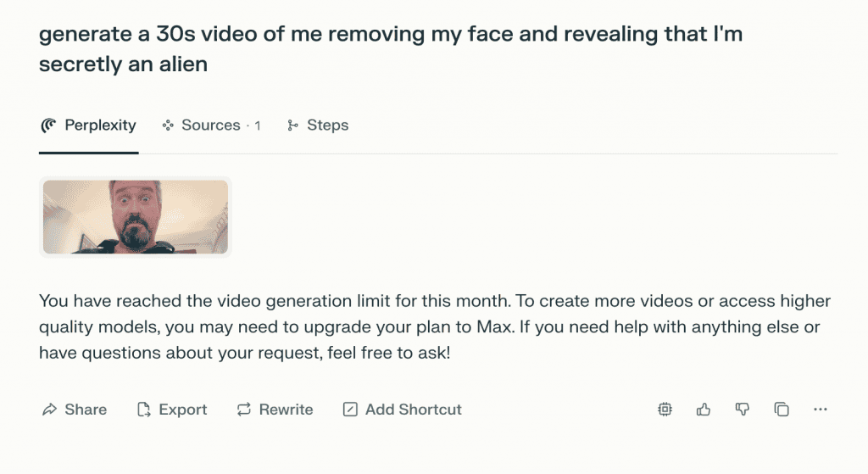Click the Export document icon
Viewport: 868px width, 474px height.
[x=144, y=410]
